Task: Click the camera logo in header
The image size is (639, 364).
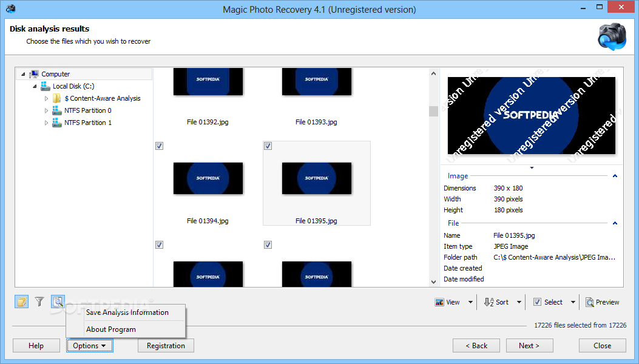Action: (612, 36)
